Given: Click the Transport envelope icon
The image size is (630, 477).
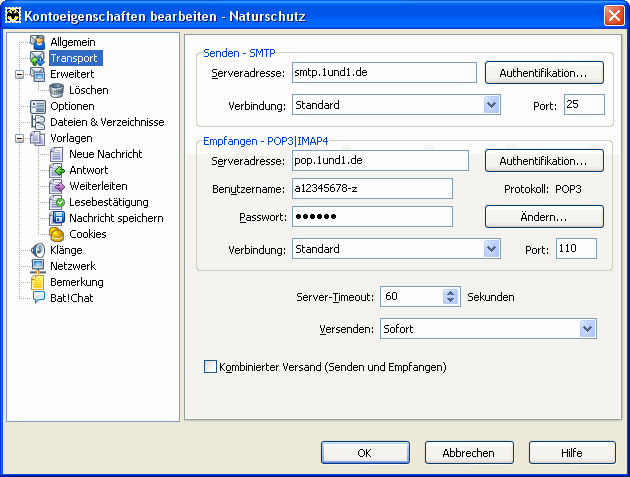Looking at the screenshot, I should tap(38, 58).
